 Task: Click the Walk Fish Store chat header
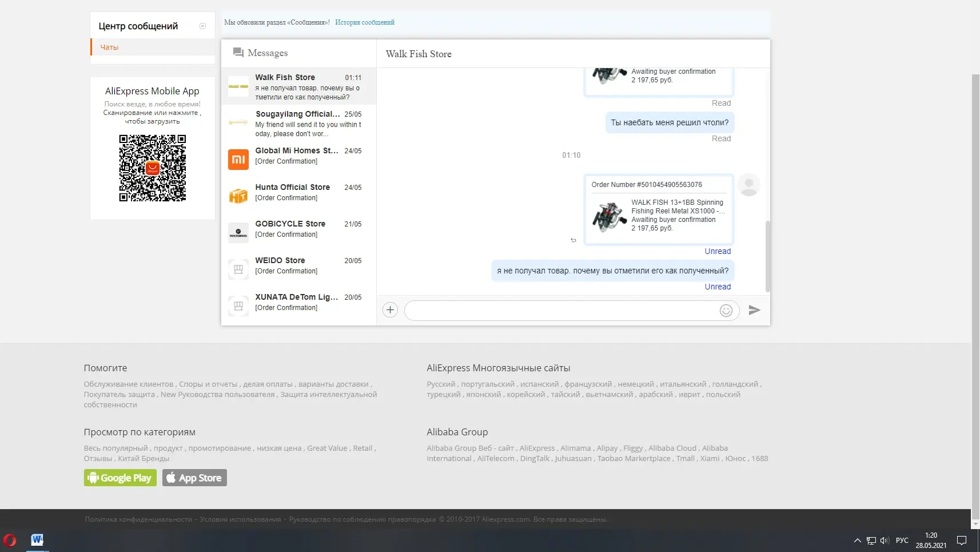pos(419,54)
